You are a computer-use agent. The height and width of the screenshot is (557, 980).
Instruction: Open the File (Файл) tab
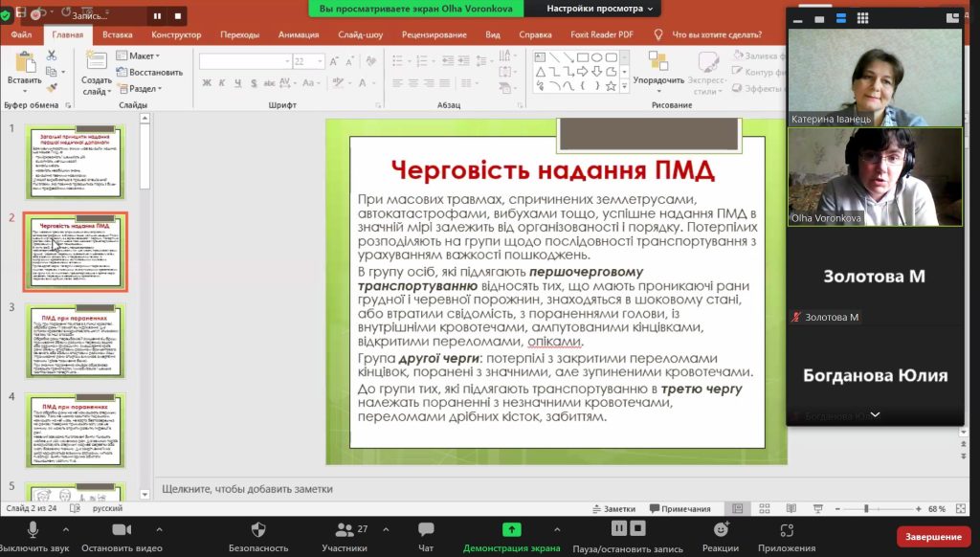[21, 35]
